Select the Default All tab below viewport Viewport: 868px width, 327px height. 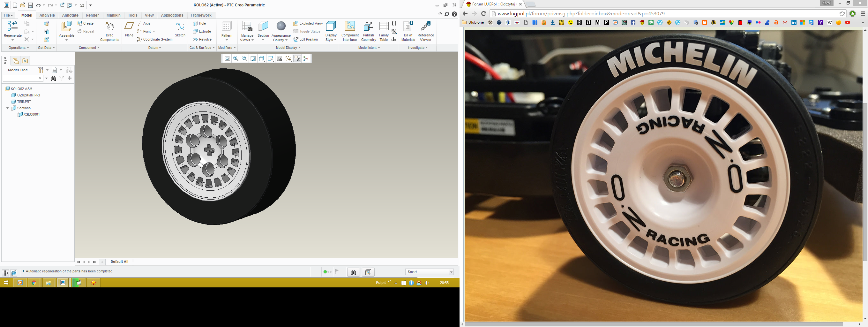(x=119, y=262)
